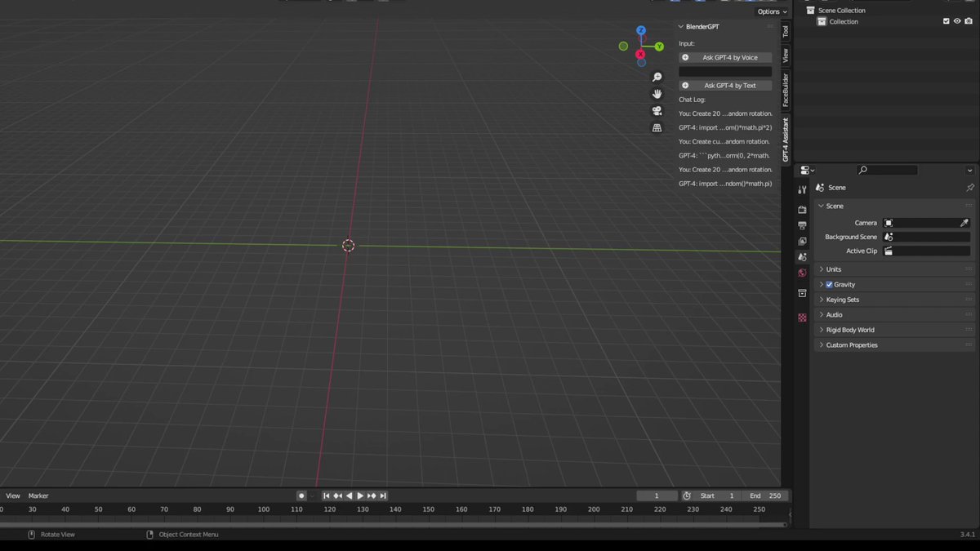
Task: Play the animation forward
Action: pos(360,495)
